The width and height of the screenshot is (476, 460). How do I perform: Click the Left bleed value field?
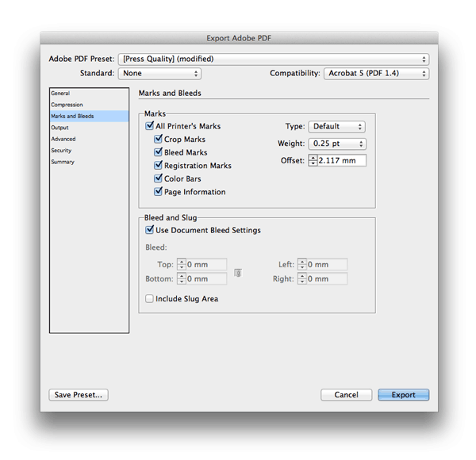coord(327,264)
